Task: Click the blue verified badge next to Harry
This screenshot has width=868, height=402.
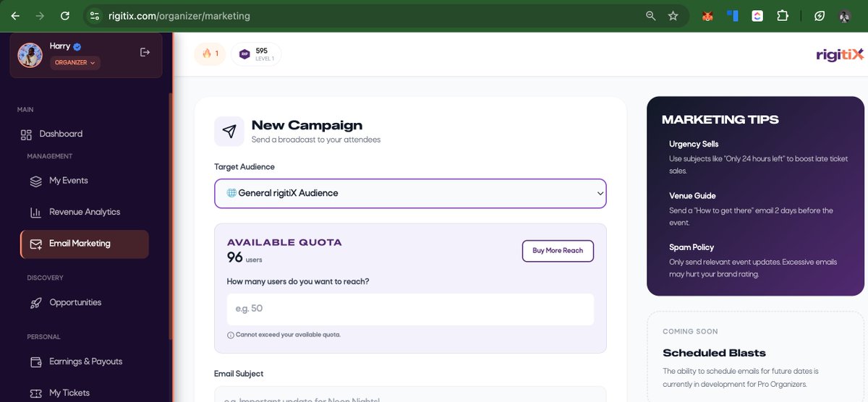Action: click(x=77, y=46)
